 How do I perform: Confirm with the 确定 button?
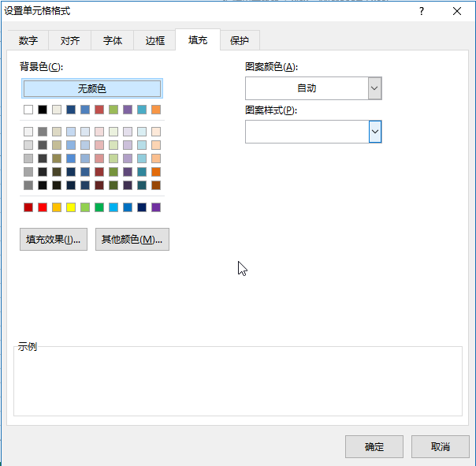[x=374, y=446]
